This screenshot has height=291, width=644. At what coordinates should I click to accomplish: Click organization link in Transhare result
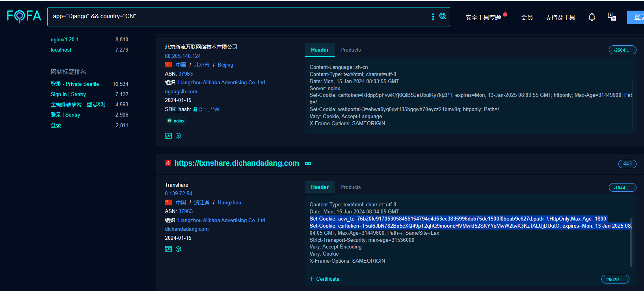pyautogui.click(x=222, y=220)
